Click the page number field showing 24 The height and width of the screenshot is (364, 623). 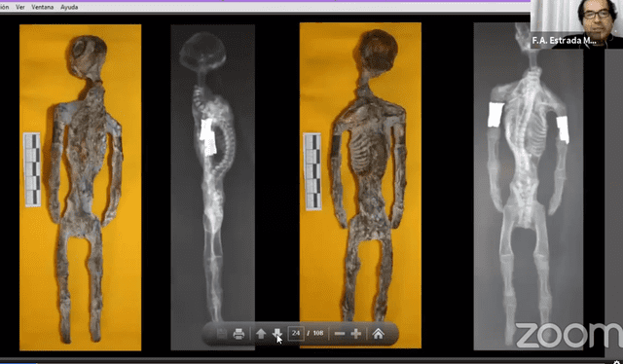296,333
